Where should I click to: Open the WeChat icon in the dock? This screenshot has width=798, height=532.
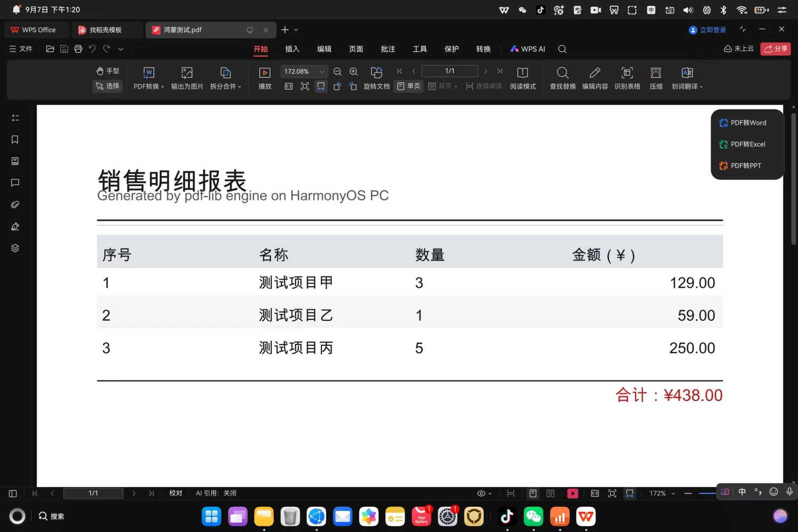533,517
